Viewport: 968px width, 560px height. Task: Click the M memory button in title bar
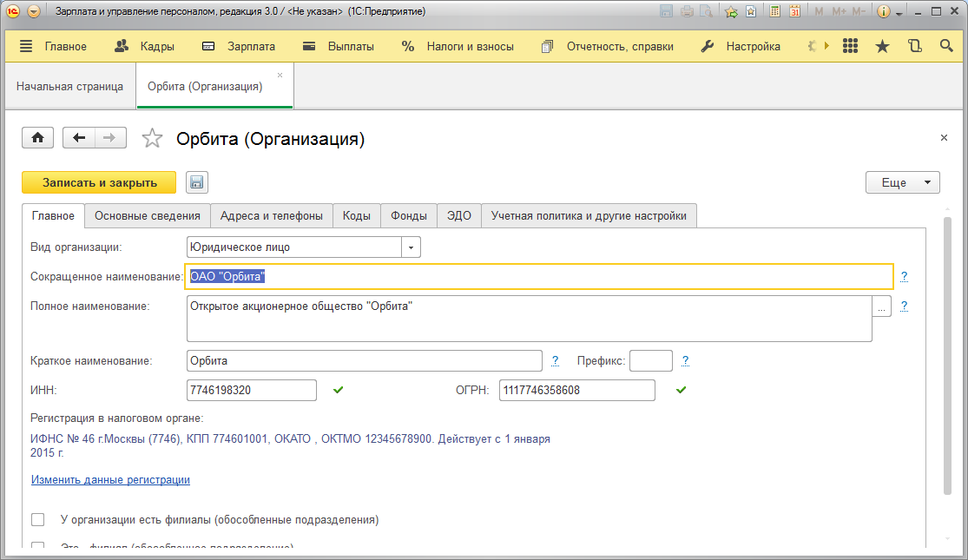819,11
